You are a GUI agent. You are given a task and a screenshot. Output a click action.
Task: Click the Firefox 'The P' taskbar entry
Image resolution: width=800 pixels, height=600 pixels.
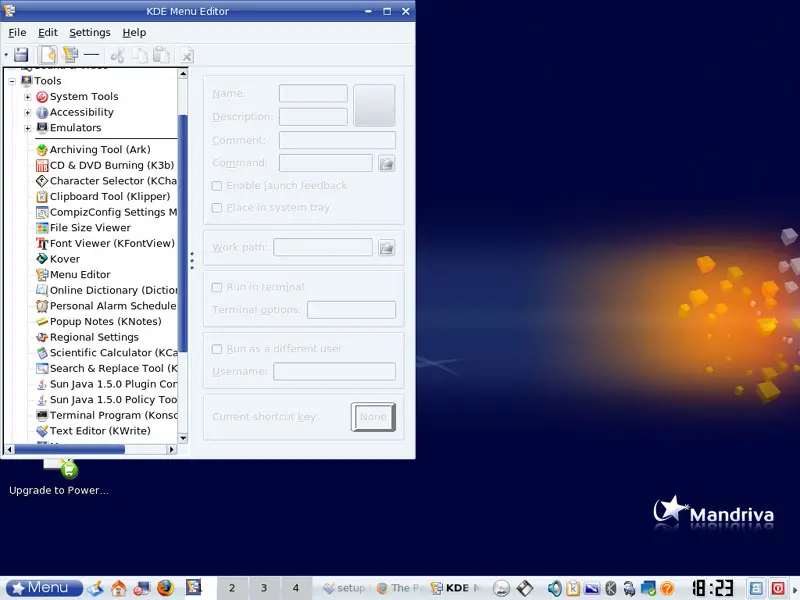[x=400, y=588]
